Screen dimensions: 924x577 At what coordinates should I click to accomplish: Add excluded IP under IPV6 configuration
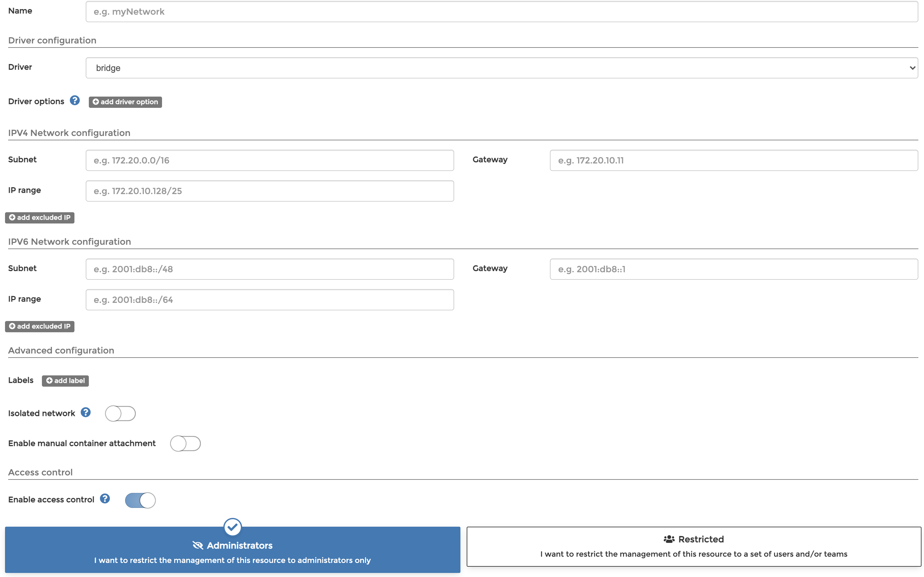pos(40,326)
